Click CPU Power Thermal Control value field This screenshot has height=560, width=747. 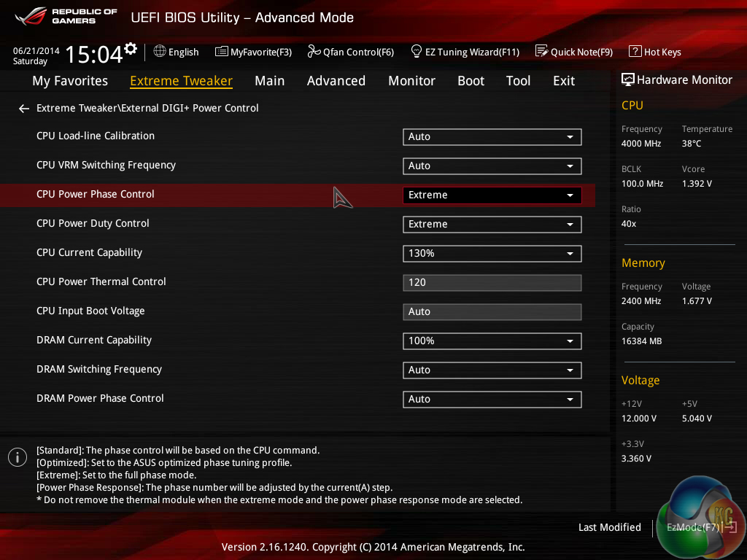pyautogui.click(x=492, y=282)
